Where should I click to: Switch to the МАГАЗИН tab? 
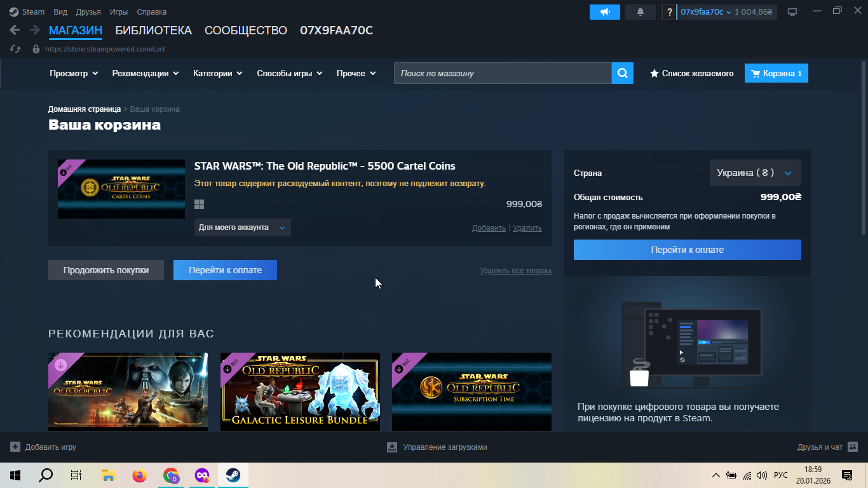pos(76,30)
